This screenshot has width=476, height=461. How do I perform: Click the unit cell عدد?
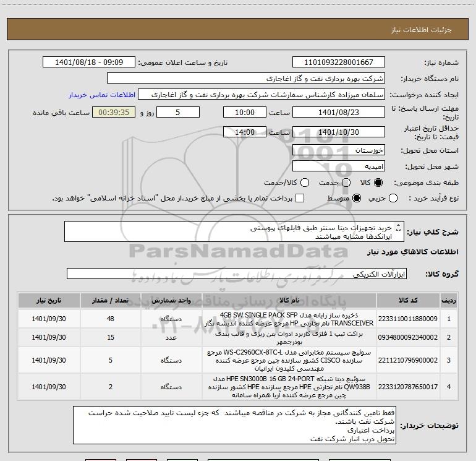click(x=171, y=337)
